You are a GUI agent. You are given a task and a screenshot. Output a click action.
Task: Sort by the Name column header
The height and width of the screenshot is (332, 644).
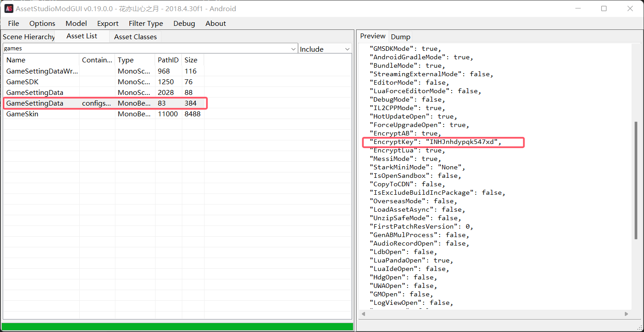click(x=41, y=60)
